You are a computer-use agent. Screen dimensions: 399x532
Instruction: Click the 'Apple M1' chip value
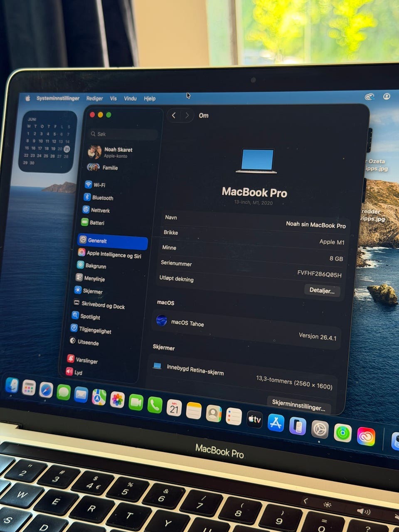[332, 241]
